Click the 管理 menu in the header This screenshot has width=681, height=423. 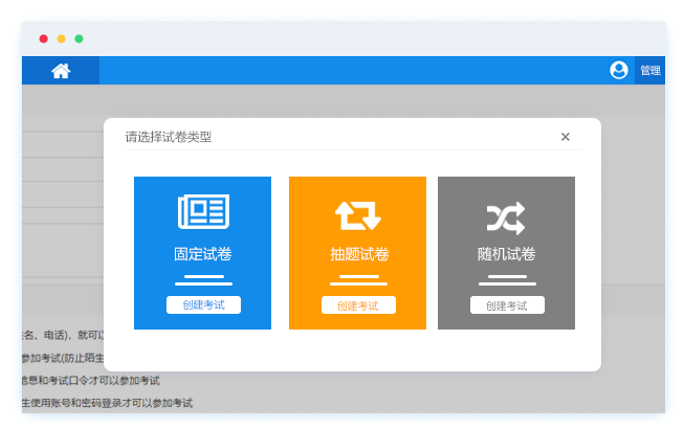pyautogui.click(x=650, y=70)
